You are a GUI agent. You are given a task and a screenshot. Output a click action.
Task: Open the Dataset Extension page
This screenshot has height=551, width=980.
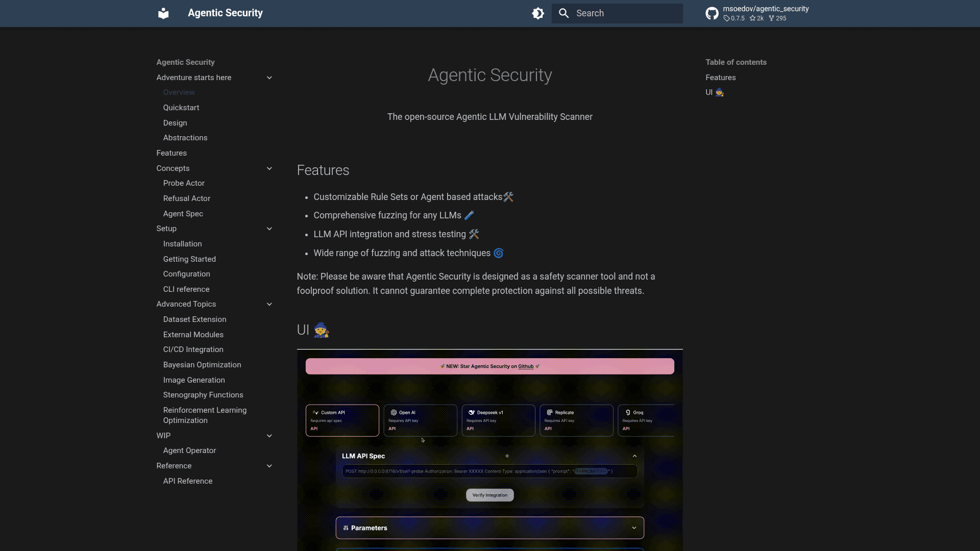coord(195,319)
